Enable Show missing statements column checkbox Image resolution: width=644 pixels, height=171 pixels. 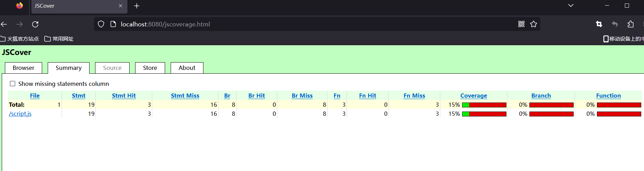pyautogui.click(x=13, y=84)
